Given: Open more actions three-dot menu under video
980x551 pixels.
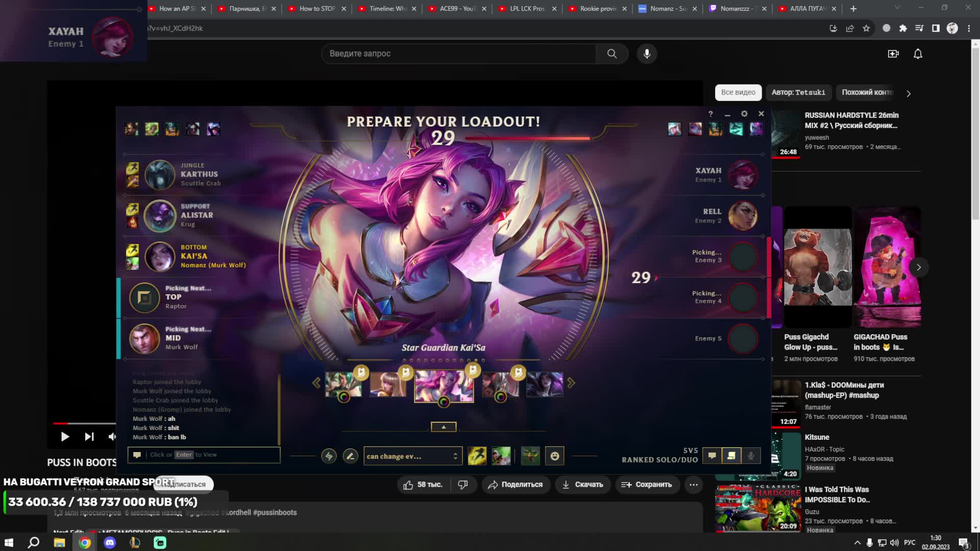Looking at the screenshot, I should tap(694, 485).
